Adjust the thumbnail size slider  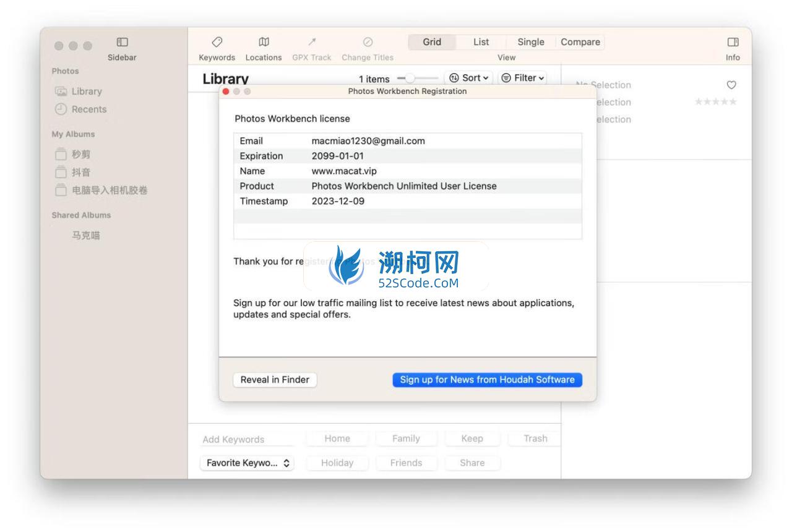[x=417, y=79]
